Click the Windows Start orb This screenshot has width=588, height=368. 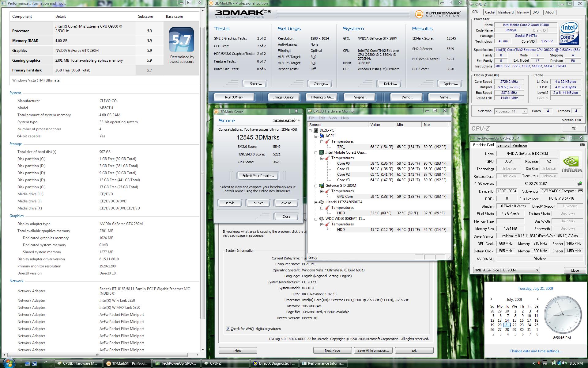point(9,363)
